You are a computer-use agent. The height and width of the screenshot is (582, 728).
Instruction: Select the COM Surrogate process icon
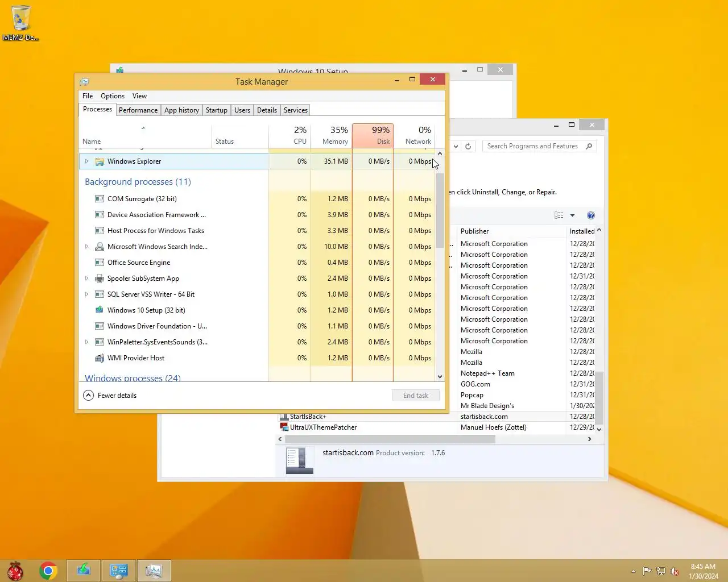100,199
